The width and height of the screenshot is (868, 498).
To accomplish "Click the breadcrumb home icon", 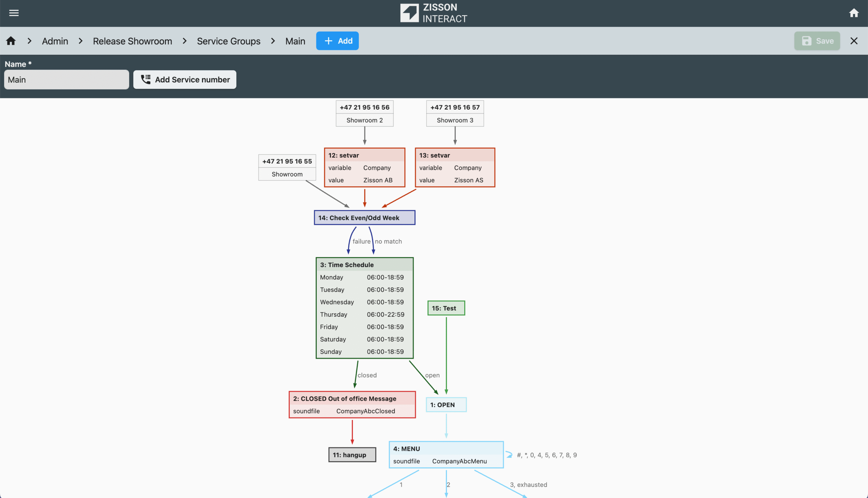I will (x=11, y=41).
